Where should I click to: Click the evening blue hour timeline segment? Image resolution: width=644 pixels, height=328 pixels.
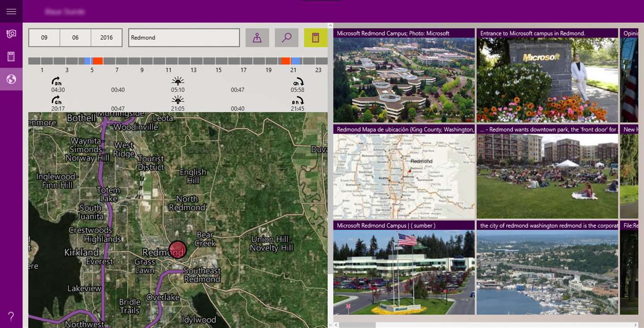[x=295, y=61]
